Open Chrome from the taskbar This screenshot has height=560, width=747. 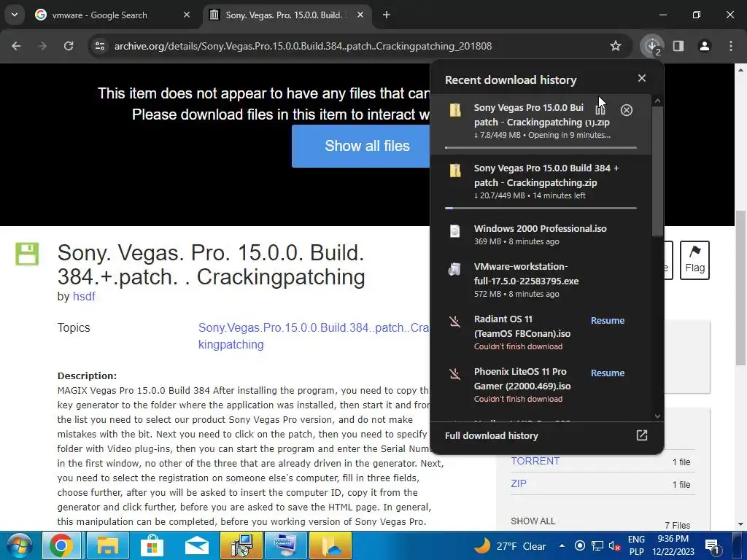61,545
